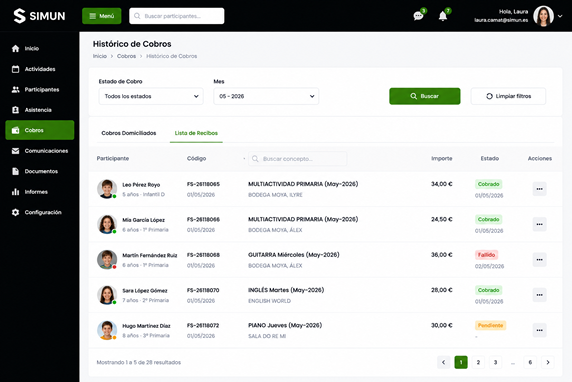The height and width of the screenshot is (382, 572).
Task: Open the notifications bell
Action: coord(443,16)
